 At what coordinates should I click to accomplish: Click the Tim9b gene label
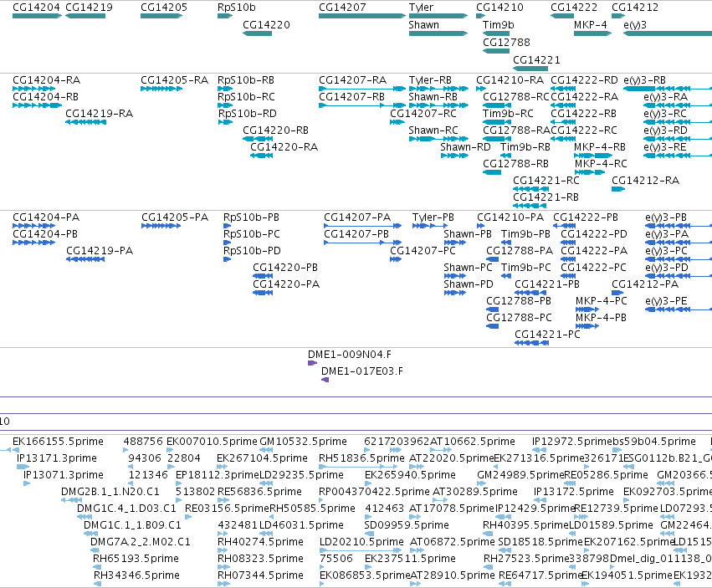(x=498, y=24)
